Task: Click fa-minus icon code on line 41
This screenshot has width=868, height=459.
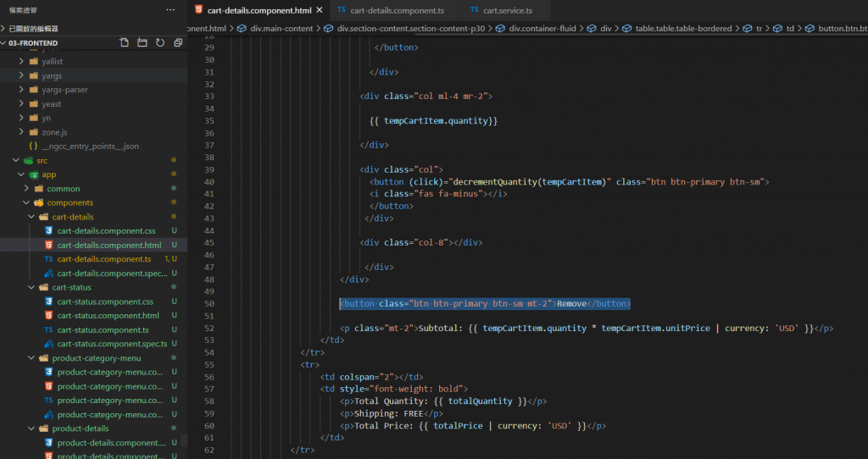Action: click(x=438, y=194)
